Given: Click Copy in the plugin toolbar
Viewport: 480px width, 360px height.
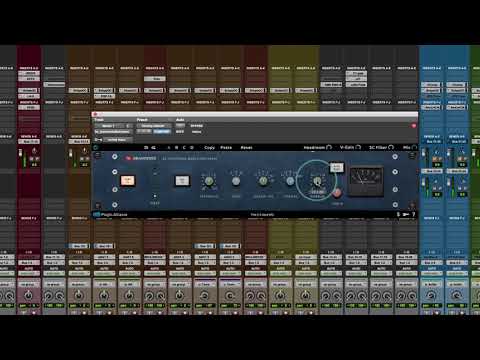Looking at the screenshot, I should coord(209,147).
